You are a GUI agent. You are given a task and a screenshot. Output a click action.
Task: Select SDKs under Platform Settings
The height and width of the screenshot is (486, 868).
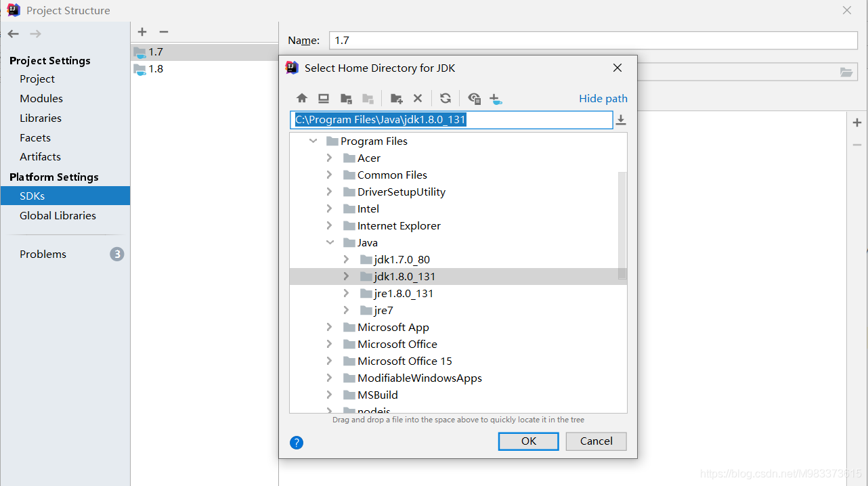point(65,196)
